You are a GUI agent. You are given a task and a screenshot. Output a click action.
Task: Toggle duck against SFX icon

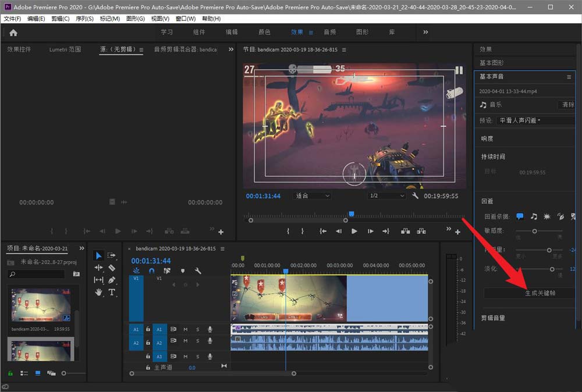546,216
